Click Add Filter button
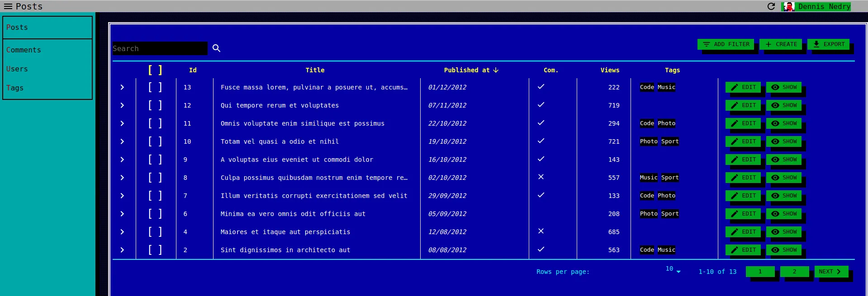Image resolution: width=868 pixels, height=296 pixels. pyautogui.click(x=726, y=44)
